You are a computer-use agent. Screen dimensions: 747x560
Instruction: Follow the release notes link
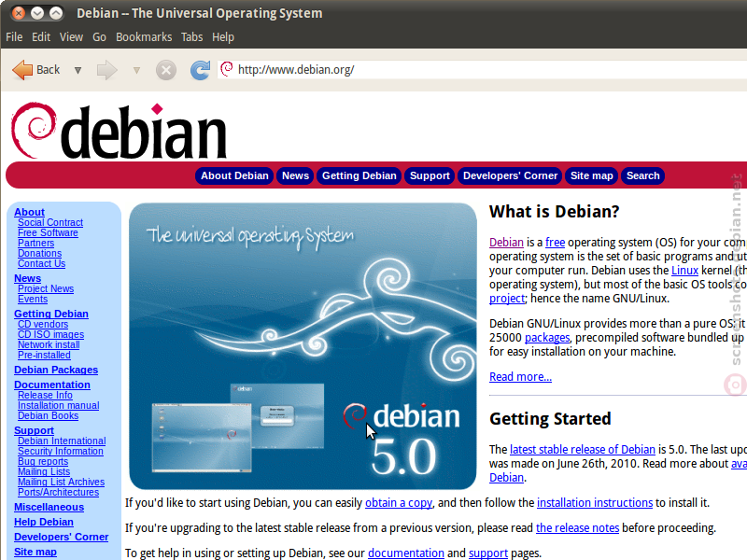point(577,528)
